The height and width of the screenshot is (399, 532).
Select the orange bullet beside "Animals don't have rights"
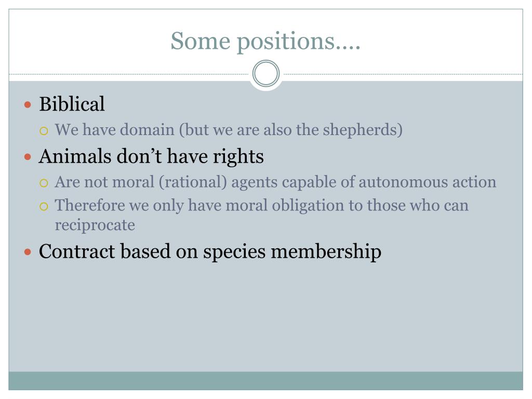28,157
